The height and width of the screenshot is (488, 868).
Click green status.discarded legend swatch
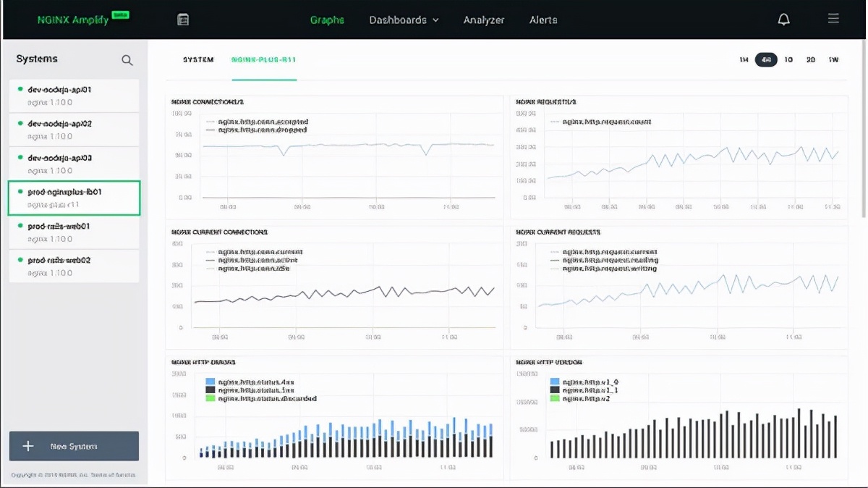coord(210,398)
